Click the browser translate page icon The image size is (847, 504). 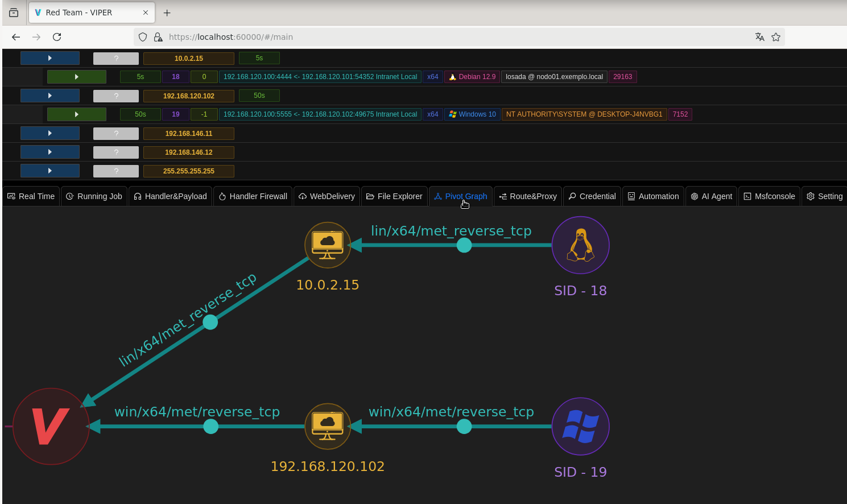coord(759,37)
